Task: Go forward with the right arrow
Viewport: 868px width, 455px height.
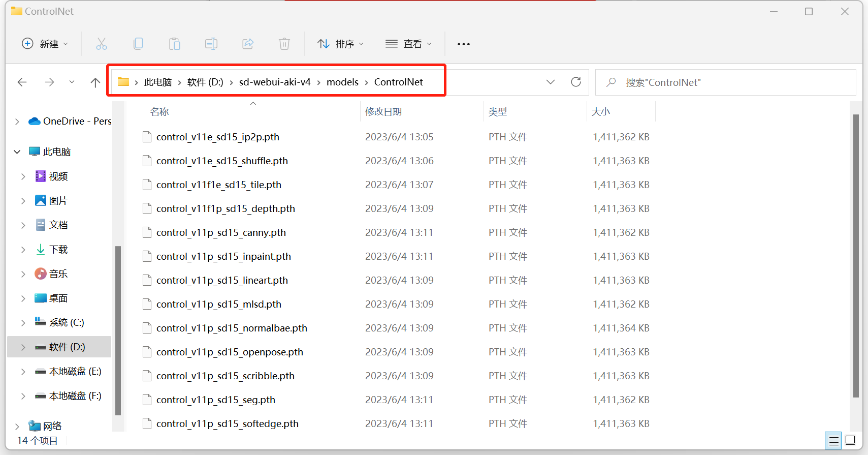Action: 49,82
